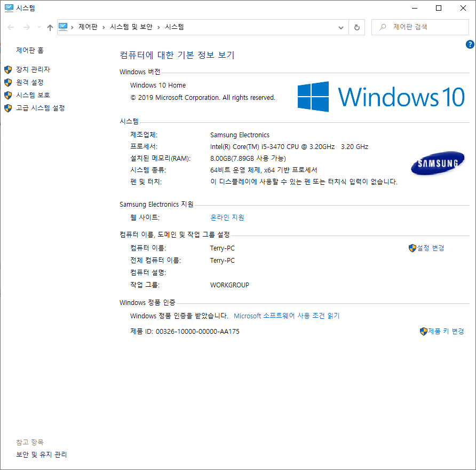Select the WORKGROUP value
Image resolution: width=476 pixels, height=470 pixels.
pos(229,285)
